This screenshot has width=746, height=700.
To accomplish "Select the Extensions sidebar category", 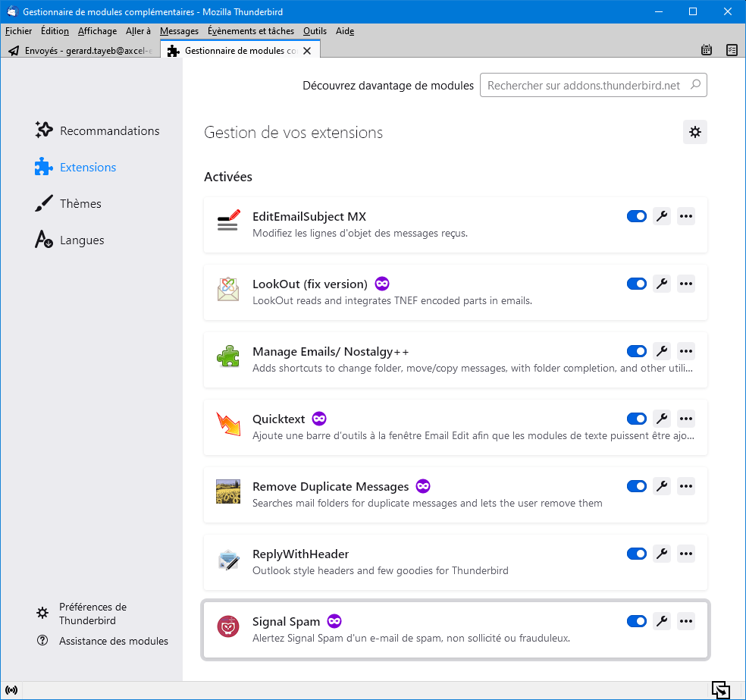I will tap(76, 168).
